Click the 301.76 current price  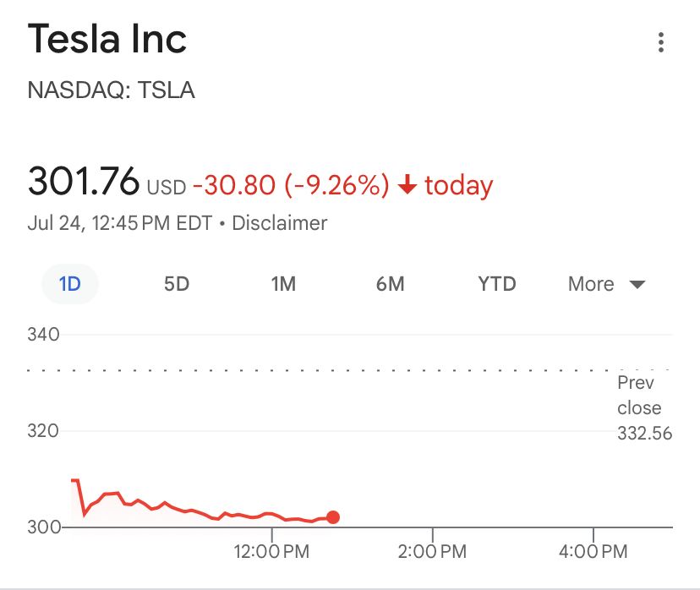(x=84, y=181)
